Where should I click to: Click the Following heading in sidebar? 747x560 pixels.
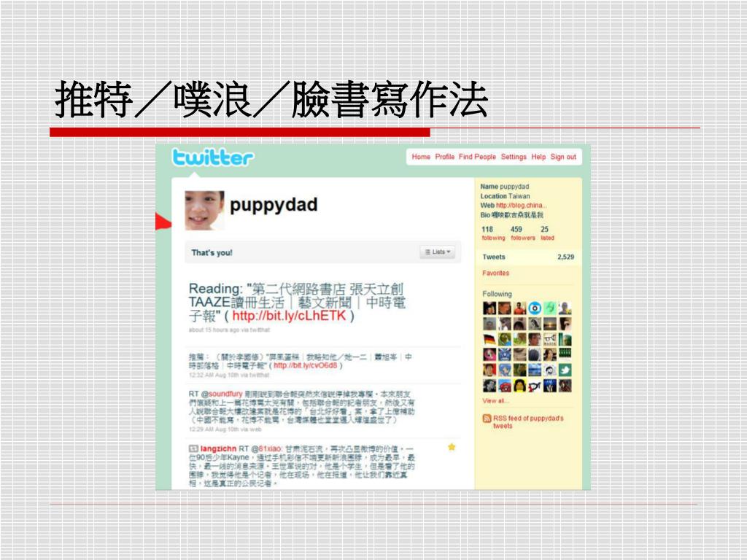(x=497, y=294)
